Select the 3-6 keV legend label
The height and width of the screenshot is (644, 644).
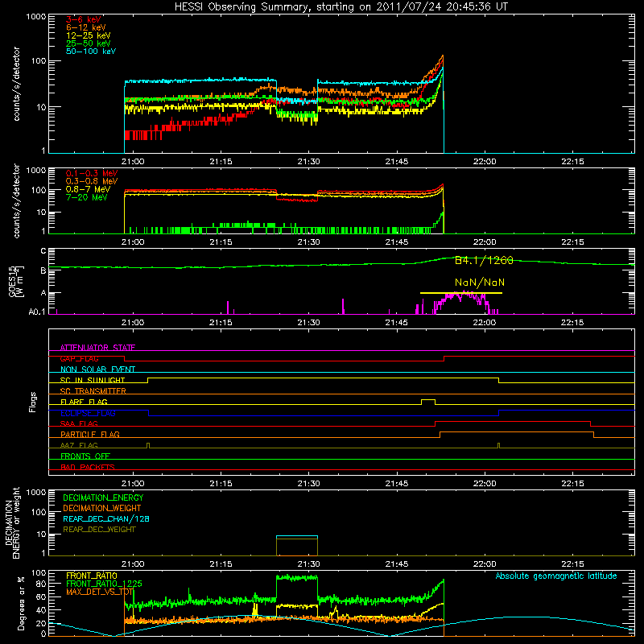click(x=84, y=19)
